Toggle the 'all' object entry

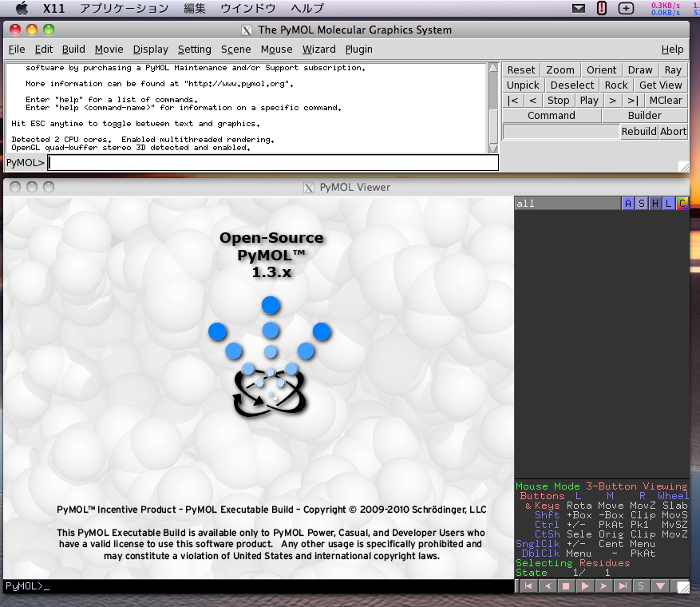click(568, 204)
